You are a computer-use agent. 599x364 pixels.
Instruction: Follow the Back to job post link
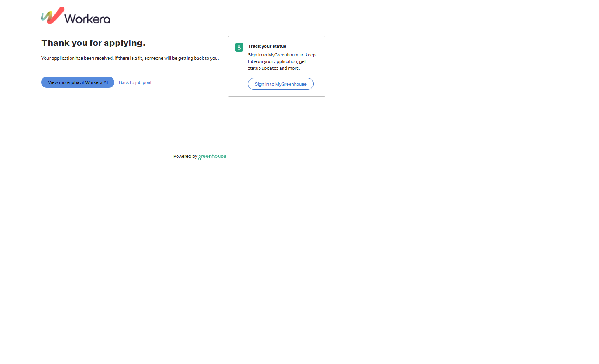coord(135,83)
